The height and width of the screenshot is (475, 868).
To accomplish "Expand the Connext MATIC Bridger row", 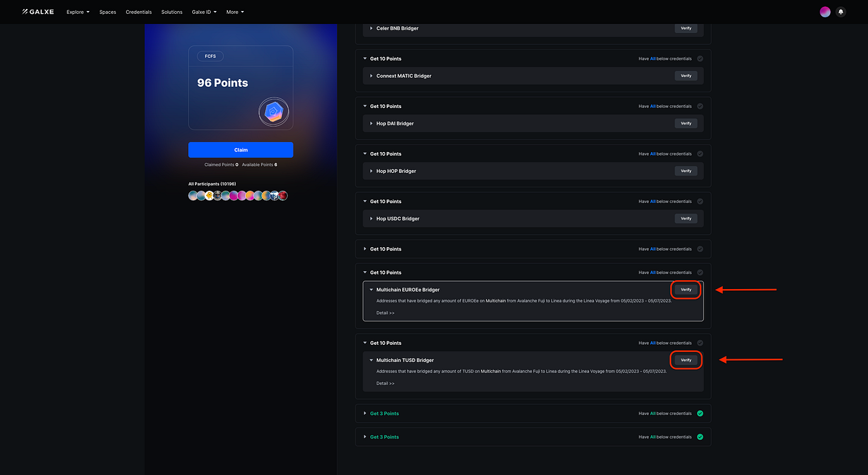I will point(371,76).
